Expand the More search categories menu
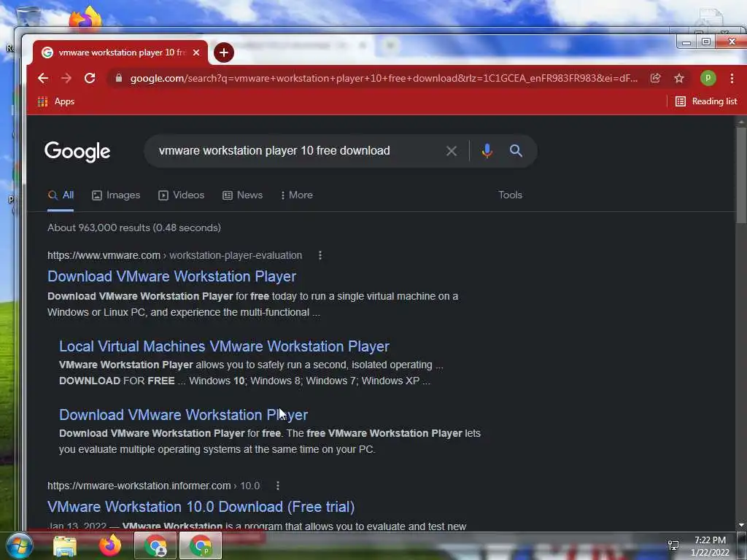The width and height of the screenshot is (747, 560). click(297, 195)
